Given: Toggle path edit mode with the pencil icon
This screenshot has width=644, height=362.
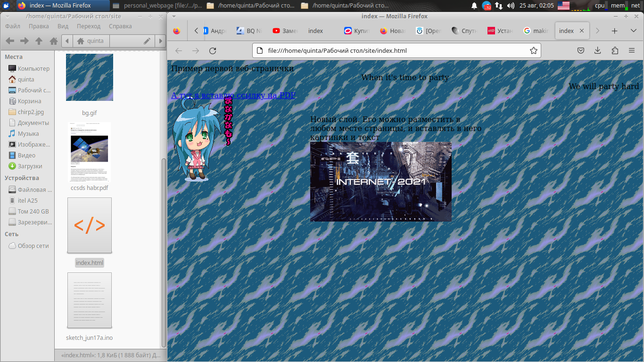Looking at the screenshot, I should 147,41.
